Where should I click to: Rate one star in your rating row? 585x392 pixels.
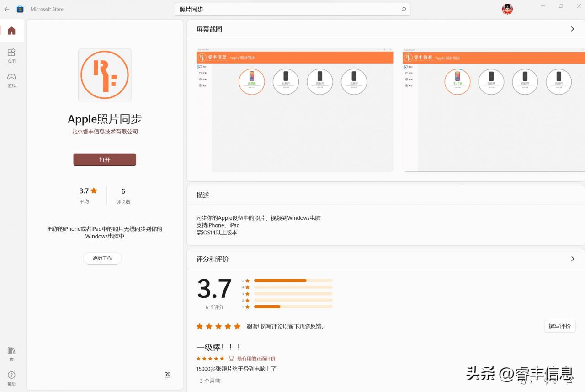tap(200, 327)
